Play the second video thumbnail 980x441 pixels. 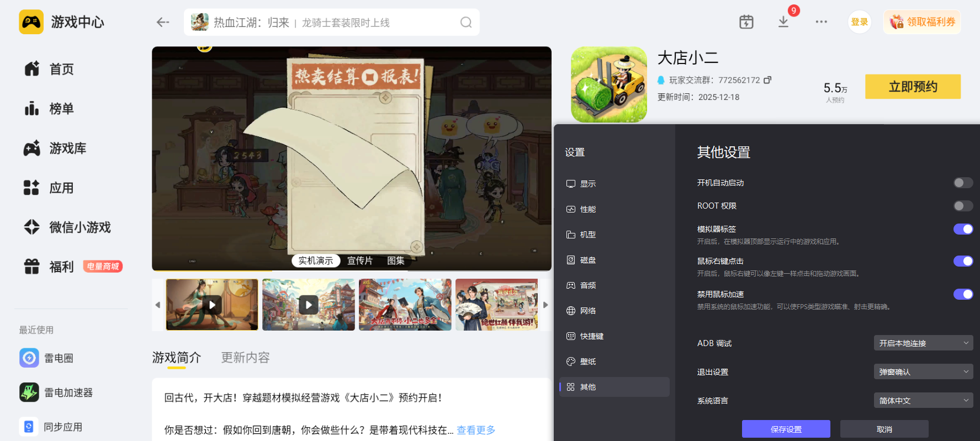309,305
